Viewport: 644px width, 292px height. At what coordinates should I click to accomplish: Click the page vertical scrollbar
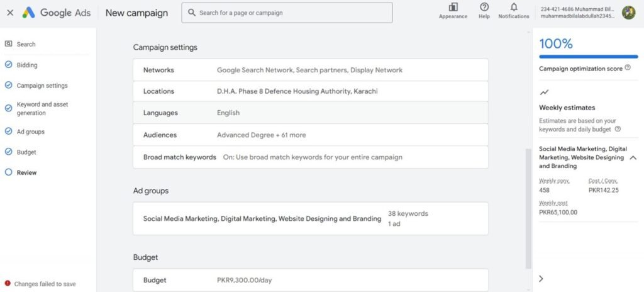(528, 209)
